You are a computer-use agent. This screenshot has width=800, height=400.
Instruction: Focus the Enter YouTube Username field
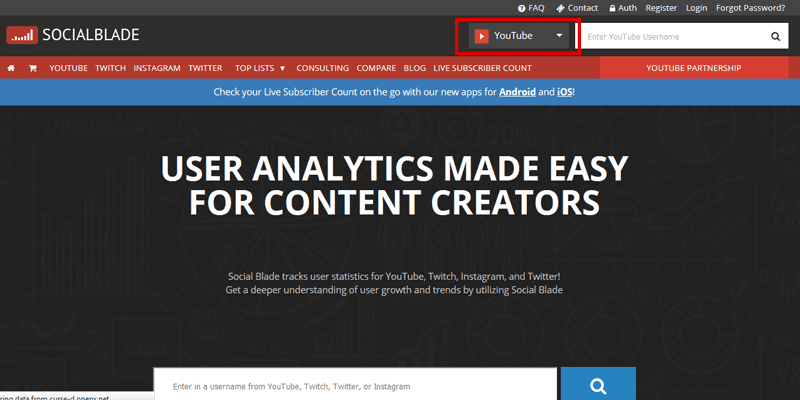[673, 36]
